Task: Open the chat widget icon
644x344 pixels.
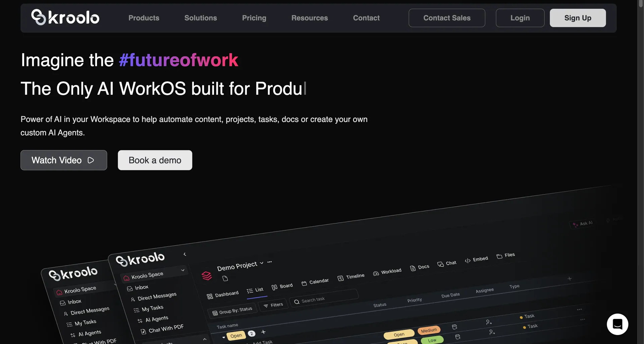Action: tap(618, 324)
